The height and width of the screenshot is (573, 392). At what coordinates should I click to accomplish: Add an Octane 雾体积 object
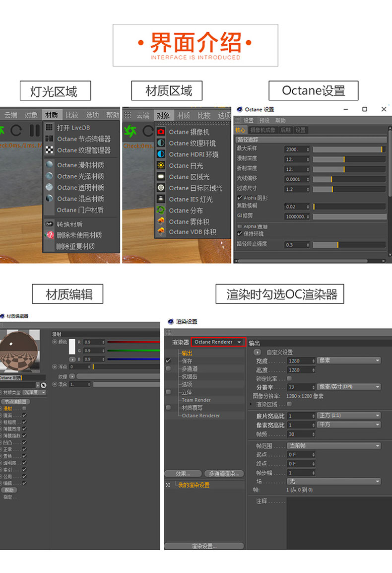189,222
